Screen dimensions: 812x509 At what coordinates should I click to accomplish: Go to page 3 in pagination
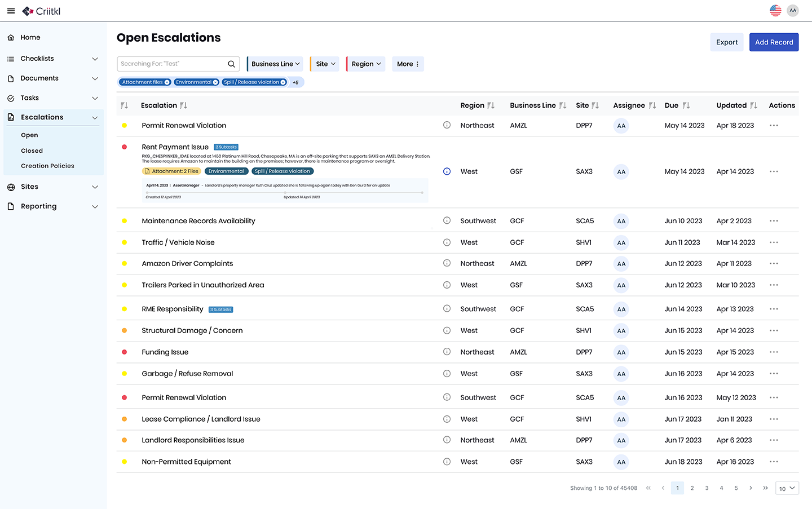707,488
